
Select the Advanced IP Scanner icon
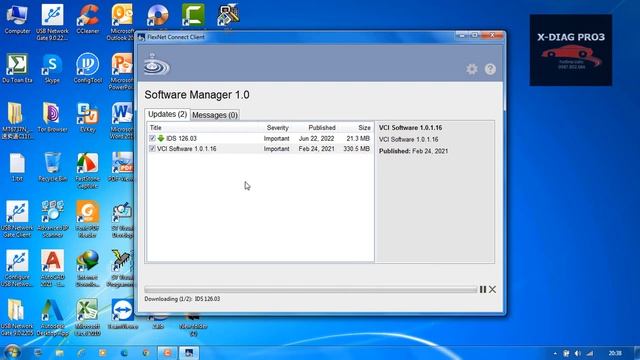click(x=52, y=219)
